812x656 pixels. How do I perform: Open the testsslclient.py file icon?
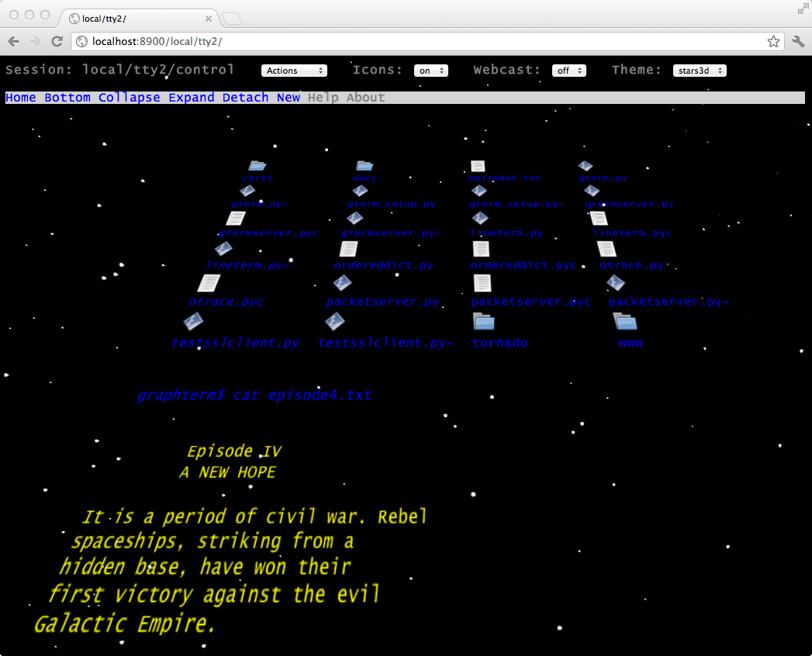pyautogui.click(x=193, y=321)
